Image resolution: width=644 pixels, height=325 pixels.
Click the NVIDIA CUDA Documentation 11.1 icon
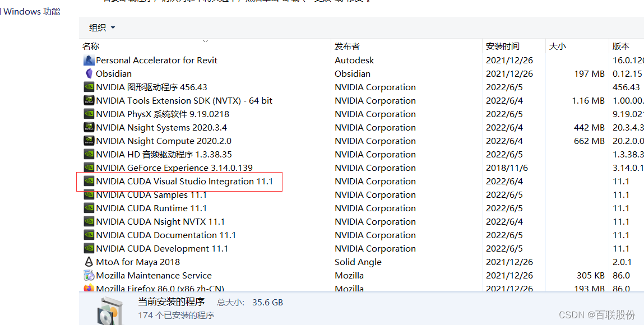89,235
